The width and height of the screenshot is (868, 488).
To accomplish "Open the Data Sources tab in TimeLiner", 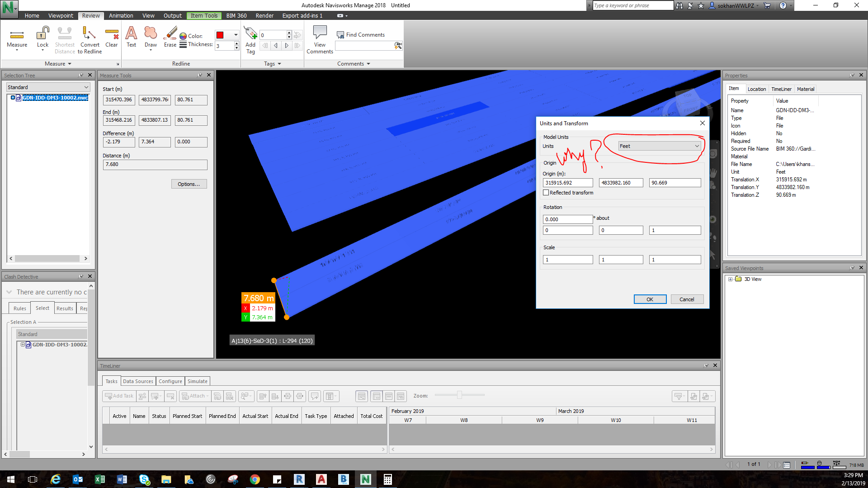I will (x=138, y=381).
